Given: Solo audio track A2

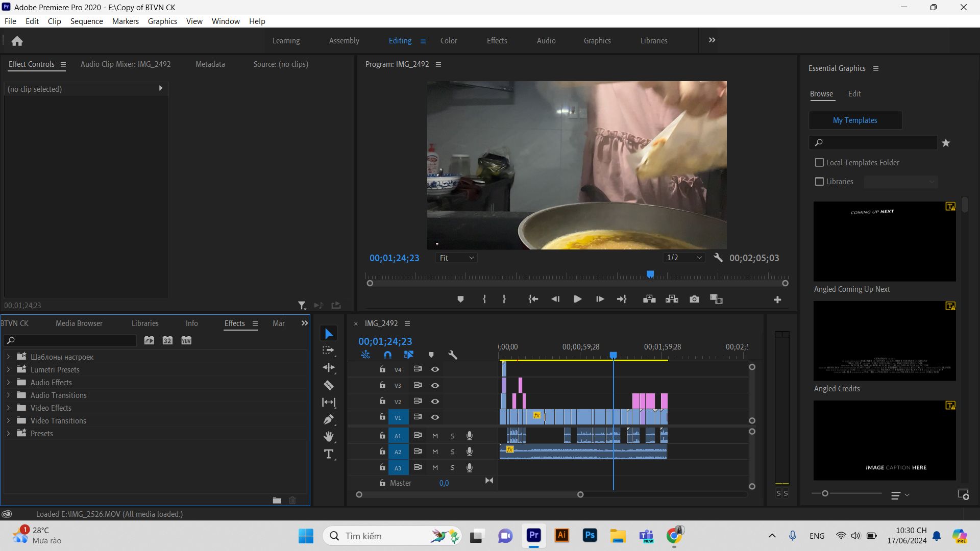Looking at the screenshot, I should tap(452, 452).
